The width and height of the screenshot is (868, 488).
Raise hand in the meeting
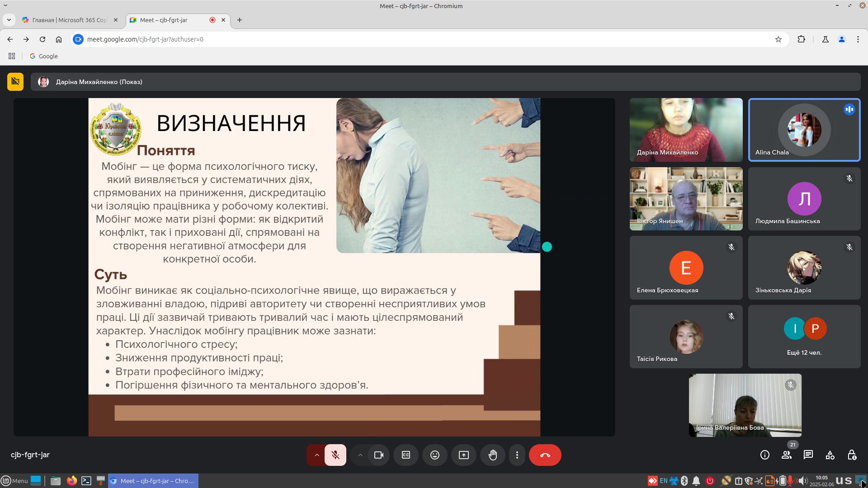493,455
